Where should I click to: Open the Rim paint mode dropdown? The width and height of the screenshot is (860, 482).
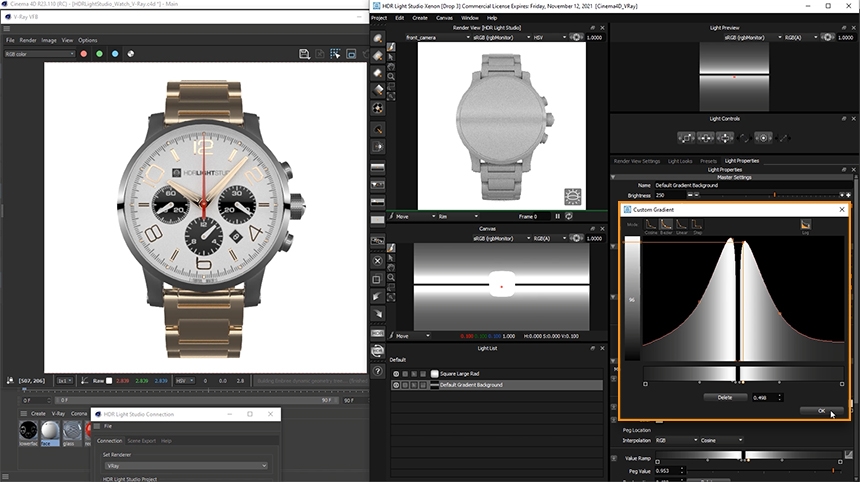pyautogui.click(x=459, y=217)
